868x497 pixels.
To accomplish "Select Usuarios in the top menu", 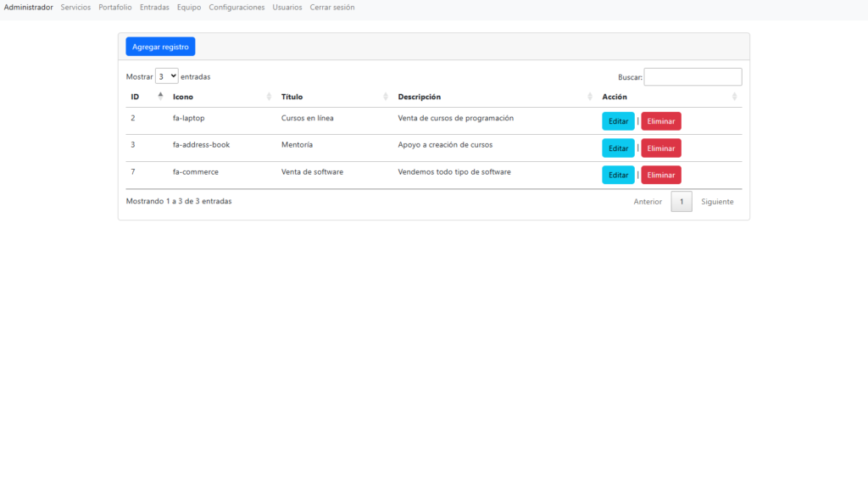I will click(287, 8).
